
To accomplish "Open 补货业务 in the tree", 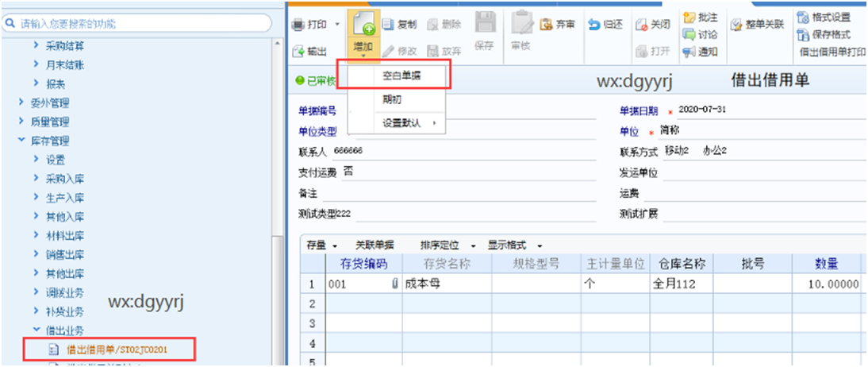I will coord(65,311).
